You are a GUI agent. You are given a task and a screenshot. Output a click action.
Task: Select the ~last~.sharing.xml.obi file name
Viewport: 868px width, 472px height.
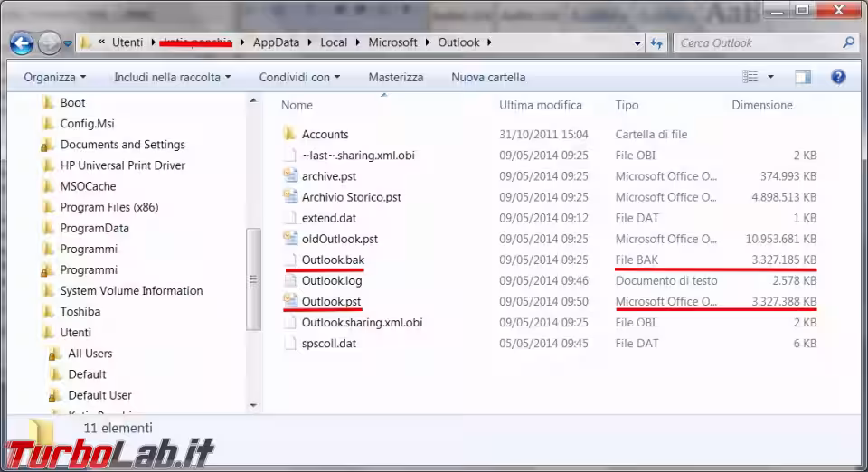358,156
